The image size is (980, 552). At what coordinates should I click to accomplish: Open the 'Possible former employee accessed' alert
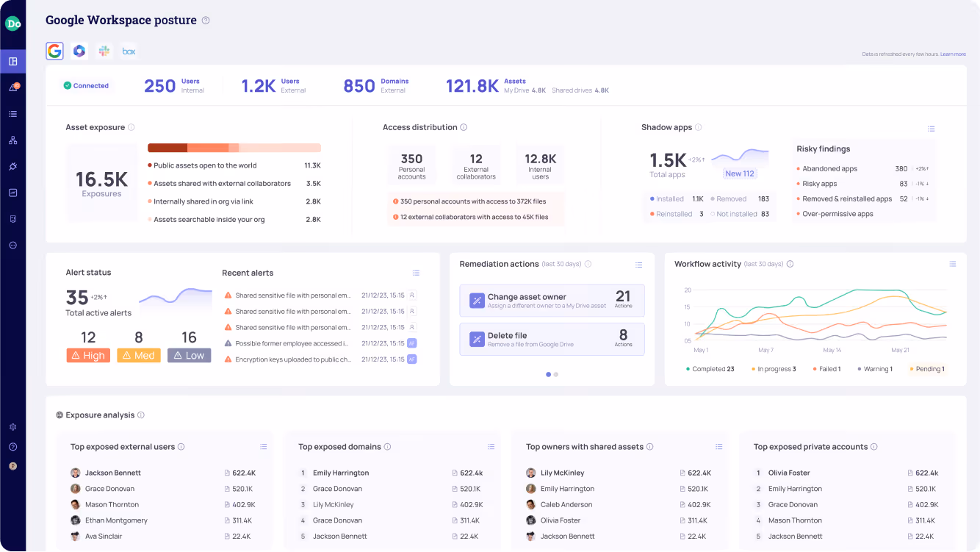320,344
